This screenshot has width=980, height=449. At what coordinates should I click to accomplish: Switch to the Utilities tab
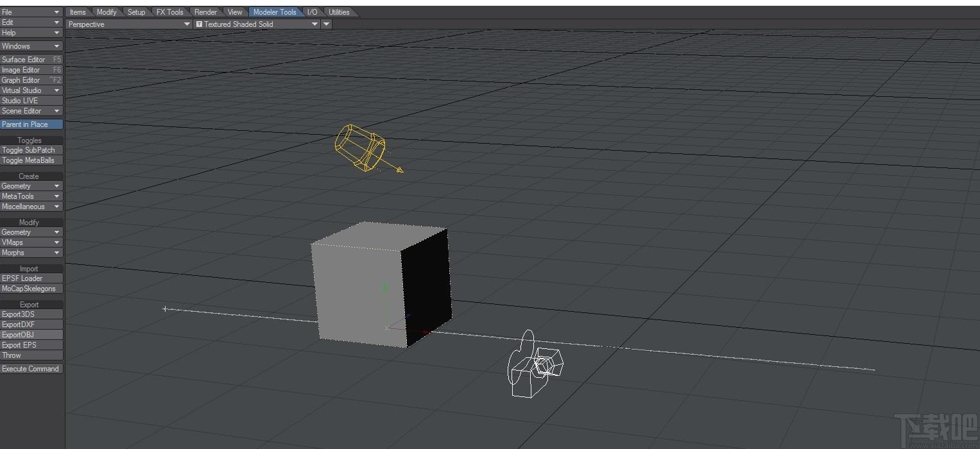339,12
